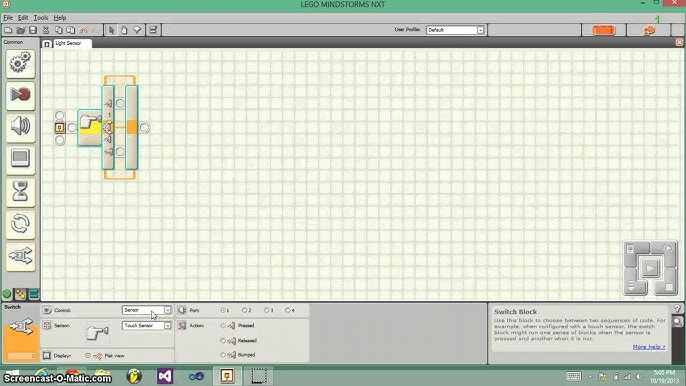
Task: Select the touch sensor Switch block on canvas
Action: (90, 127)
